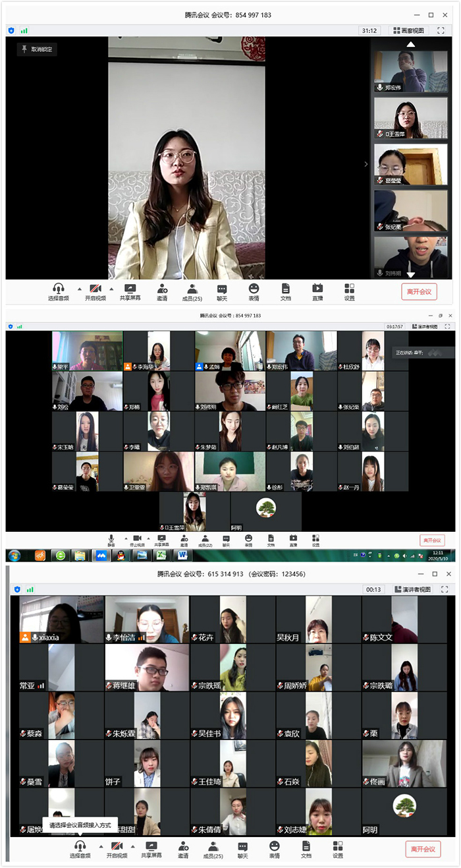The image size is (461, 868).
Task: Switch to Speaker View (演讲者视图) in bottom window
Action: [x=412, y=589]
